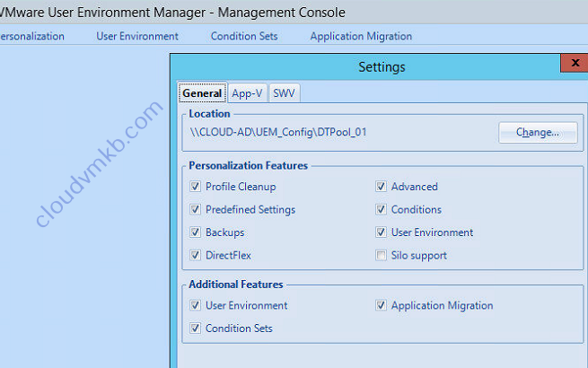The image size is (588, 368).
Task: Uncheck User Environment under Personalization Features
Action: click(381, 232)
